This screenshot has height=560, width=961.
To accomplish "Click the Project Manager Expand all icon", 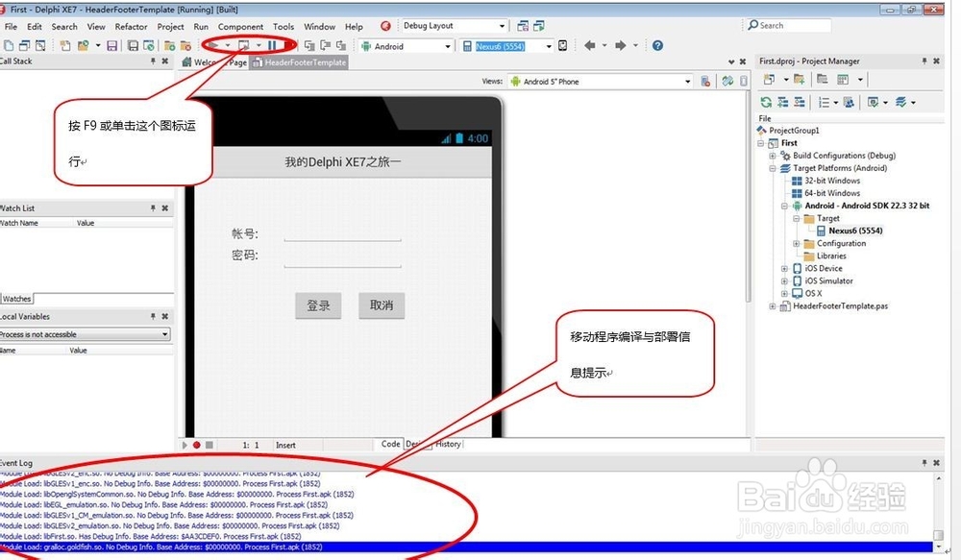I will click(782, 103).
